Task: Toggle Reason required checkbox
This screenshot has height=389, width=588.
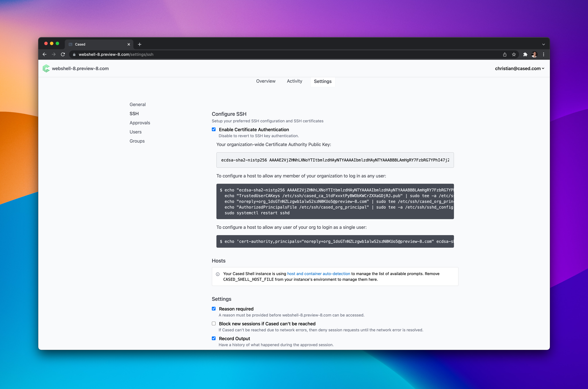Action: pos(214,309)
